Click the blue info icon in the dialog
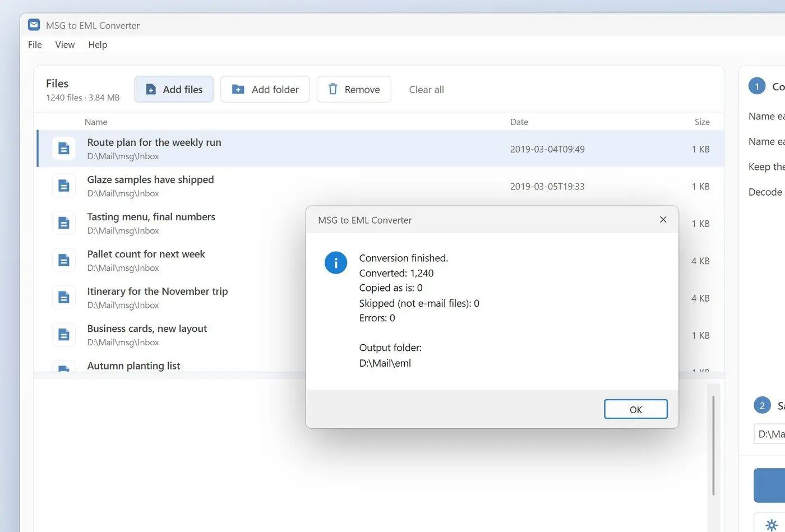 336,263
